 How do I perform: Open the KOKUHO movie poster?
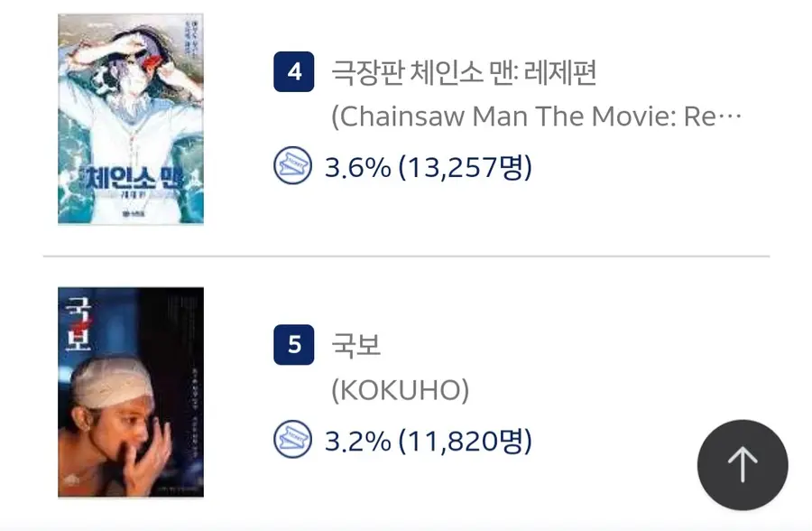pyautogui.click(x=131, y=392)
